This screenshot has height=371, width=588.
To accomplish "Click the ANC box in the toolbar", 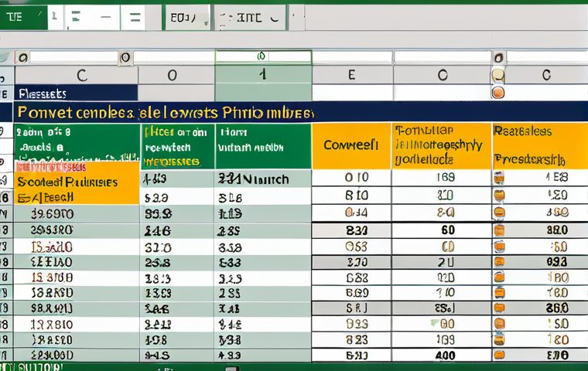I will click(250, 17).
